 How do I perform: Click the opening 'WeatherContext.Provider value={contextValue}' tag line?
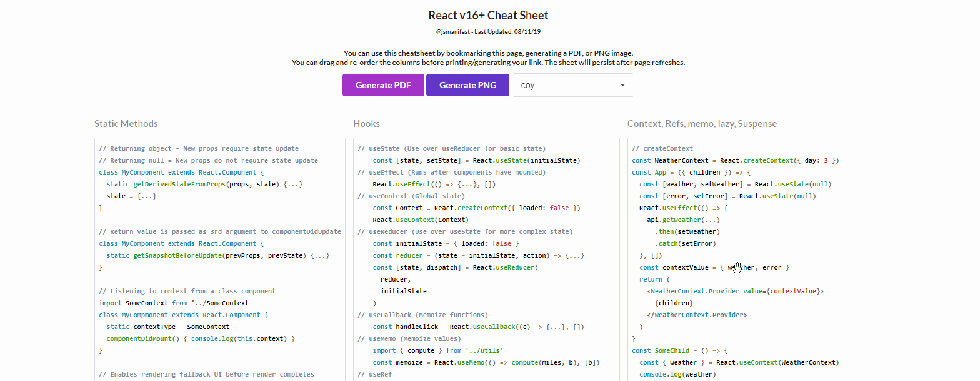coord(736,291)
